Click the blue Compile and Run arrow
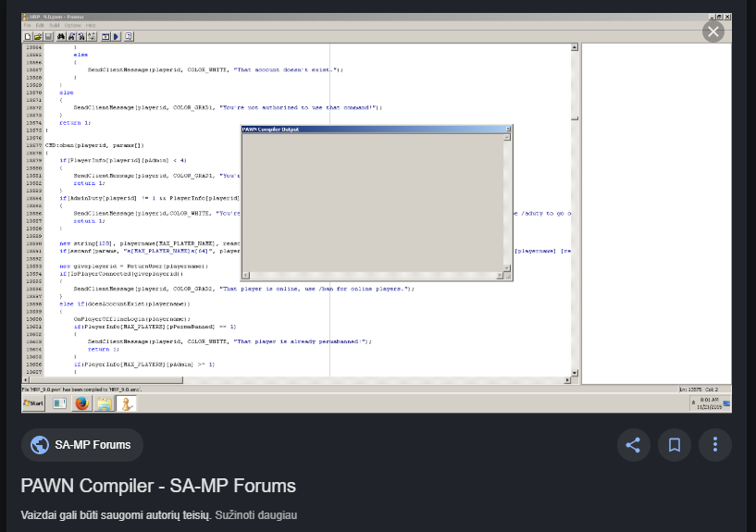 tap(117, 37)
